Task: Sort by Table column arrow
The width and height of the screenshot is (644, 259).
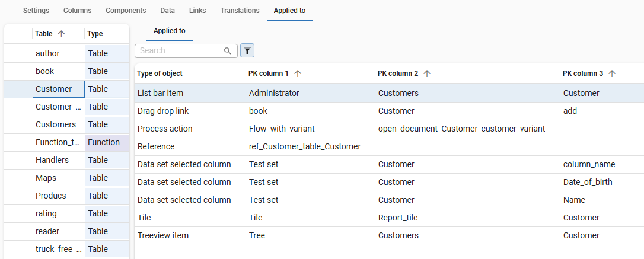Action: (x=61, y=34)
